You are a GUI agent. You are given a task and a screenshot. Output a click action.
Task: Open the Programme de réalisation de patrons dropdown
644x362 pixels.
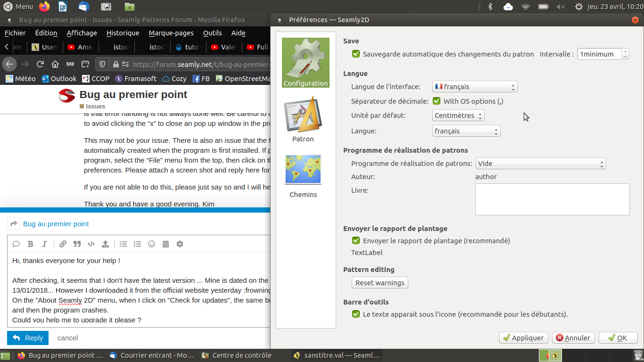point(540,164)
